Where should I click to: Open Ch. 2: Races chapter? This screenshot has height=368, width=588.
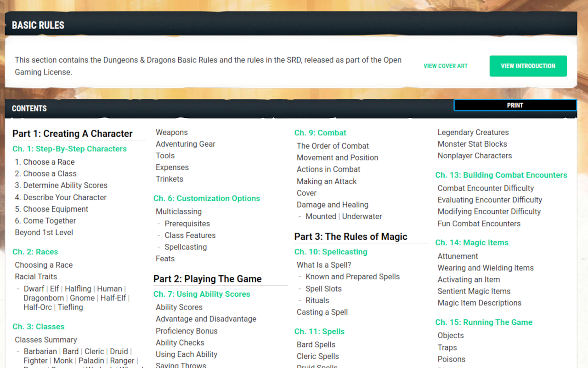[x=35, y=252]
